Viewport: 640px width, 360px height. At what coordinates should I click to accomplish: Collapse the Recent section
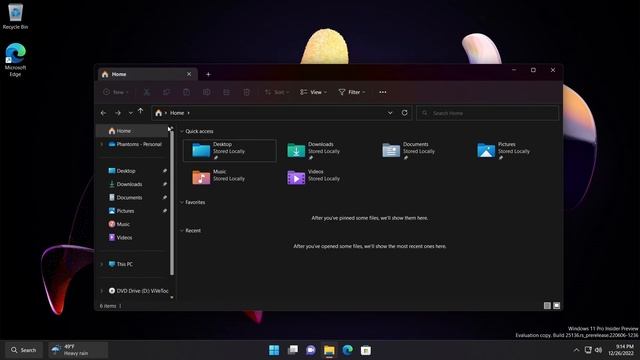(x=182, y=231)
